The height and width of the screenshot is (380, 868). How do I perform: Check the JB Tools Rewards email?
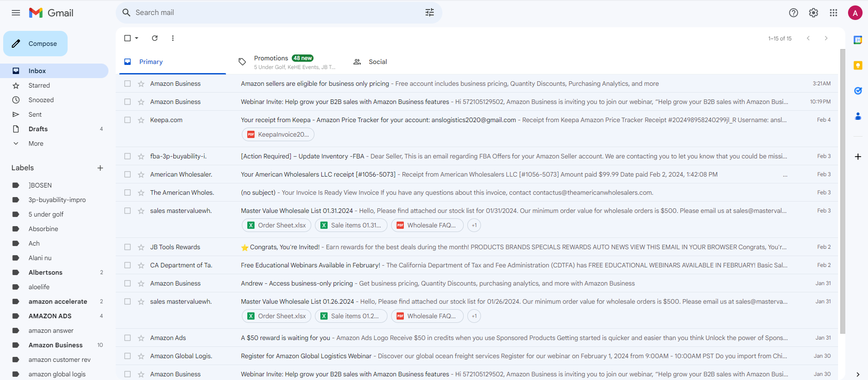coord(128,247)
